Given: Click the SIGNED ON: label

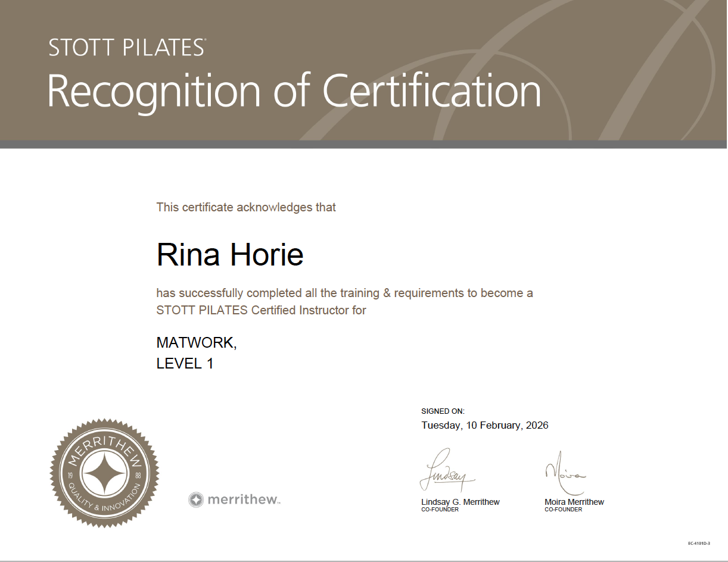Looking at the screenshot, I should point(443,411).
